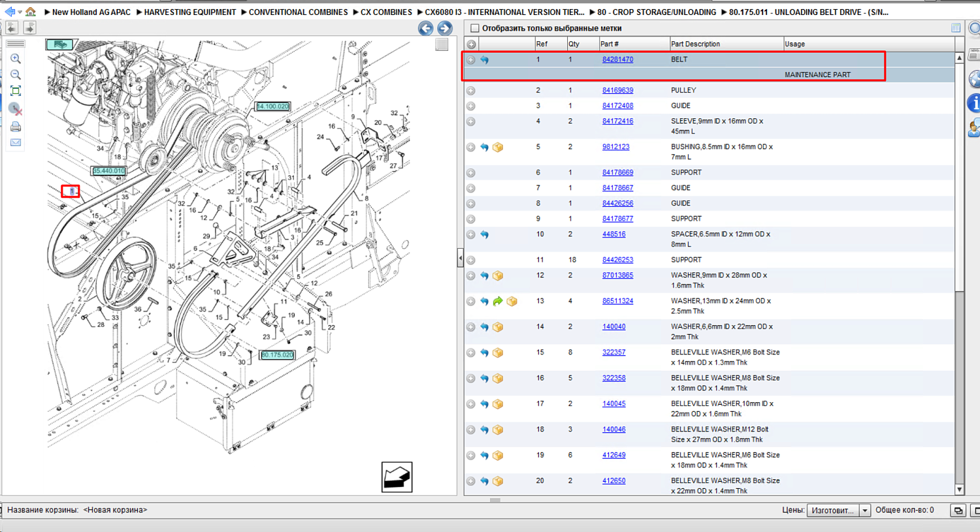The width and height of the screenshot is (980, 532).
Task: Zoom in on the parts diagram
Action: click(x=16, y=59)
